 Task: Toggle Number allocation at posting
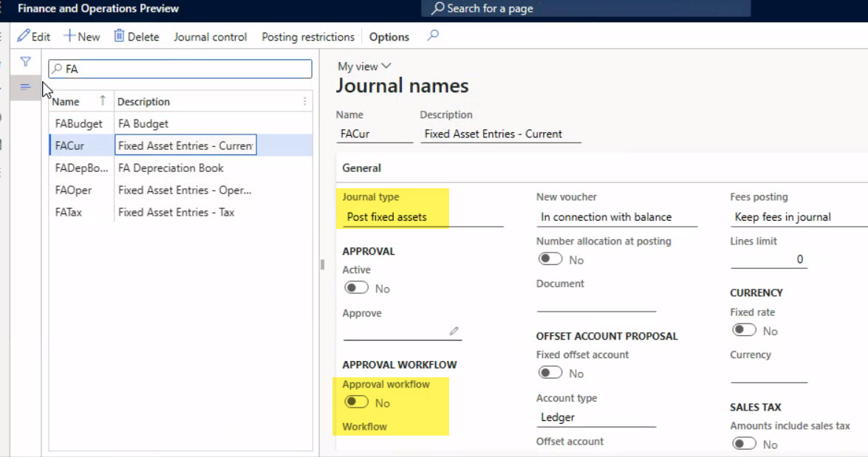550,259
